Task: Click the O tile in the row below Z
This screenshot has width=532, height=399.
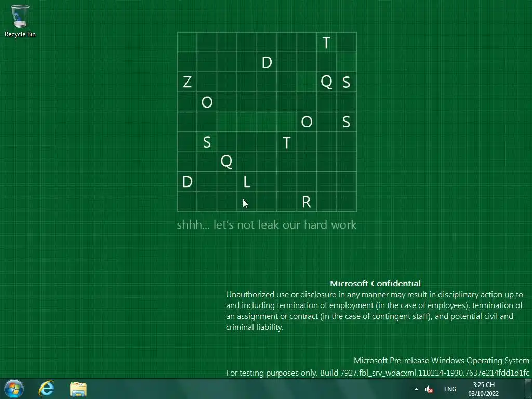Action: pos(207,102)
